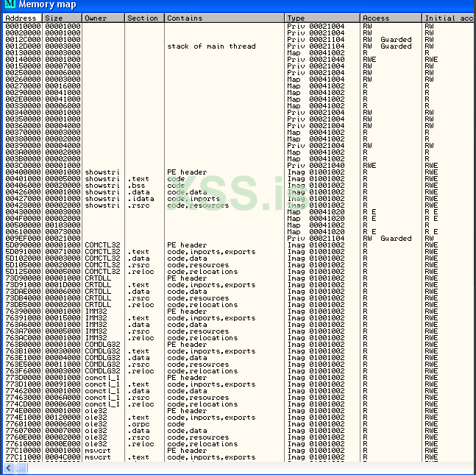Screen dimensions: 476x475
Task: Select row at address 0012C000
Action: coord(238,40)
